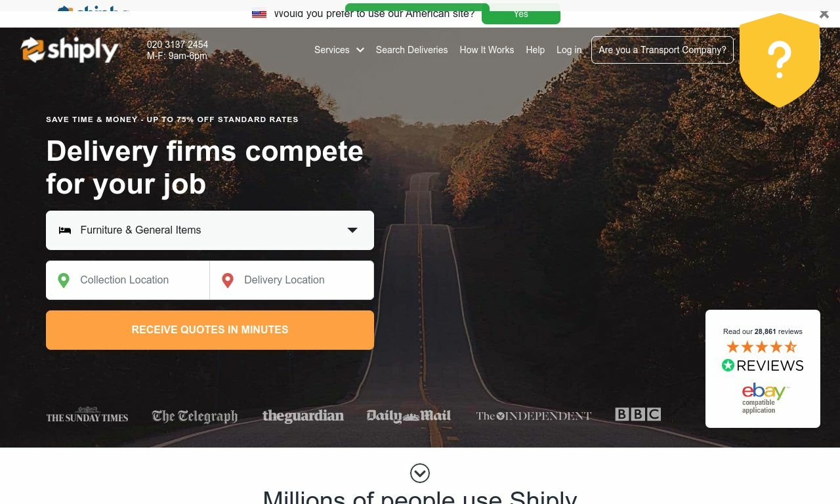Click the eBay compatible application logo
Viewport: 840px width, 504px height.
pyautogui.click(x=764, y=398)
